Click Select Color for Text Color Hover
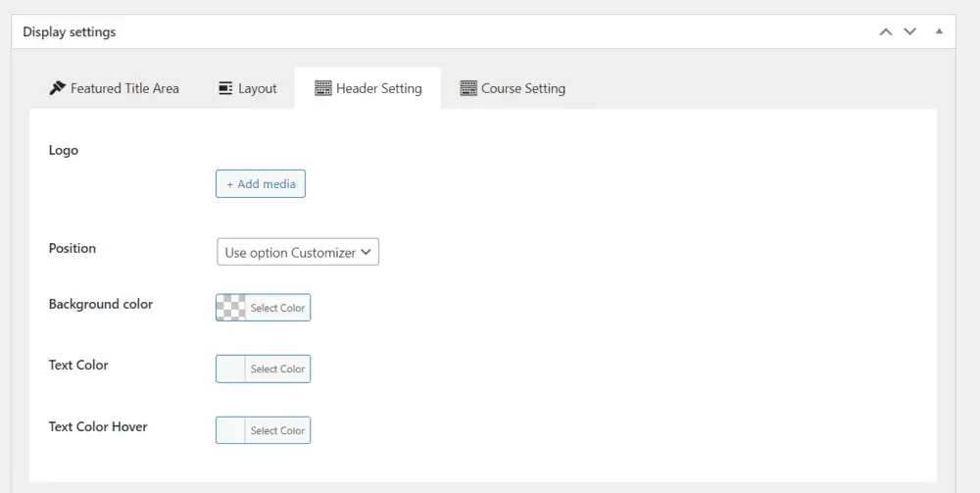The height and width of the screenshot is (493, 980). 277,430
